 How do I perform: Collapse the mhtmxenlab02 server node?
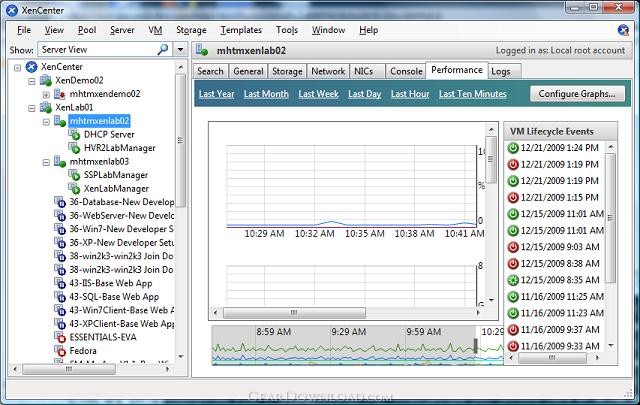point(46,122)
